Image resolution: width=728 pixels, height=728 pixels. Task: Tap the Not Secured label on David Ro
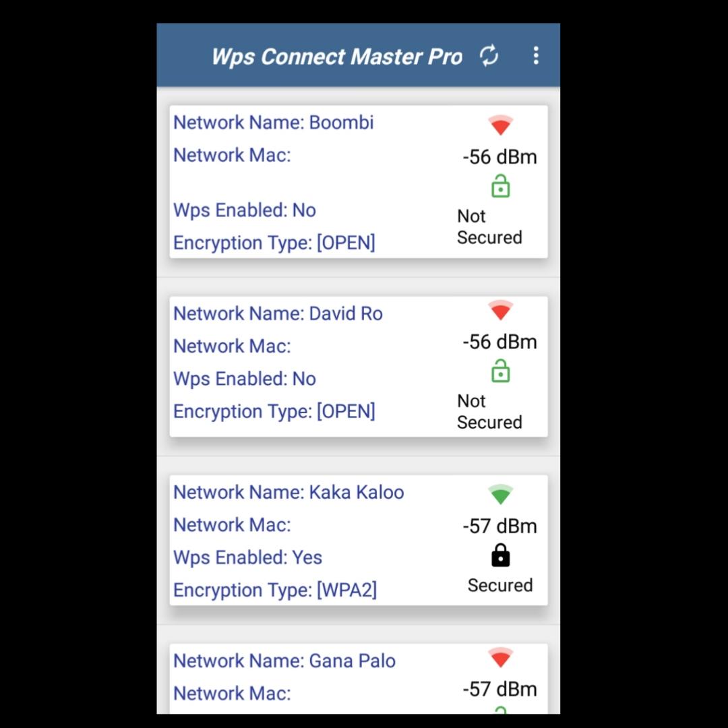[x=489, y=412]
